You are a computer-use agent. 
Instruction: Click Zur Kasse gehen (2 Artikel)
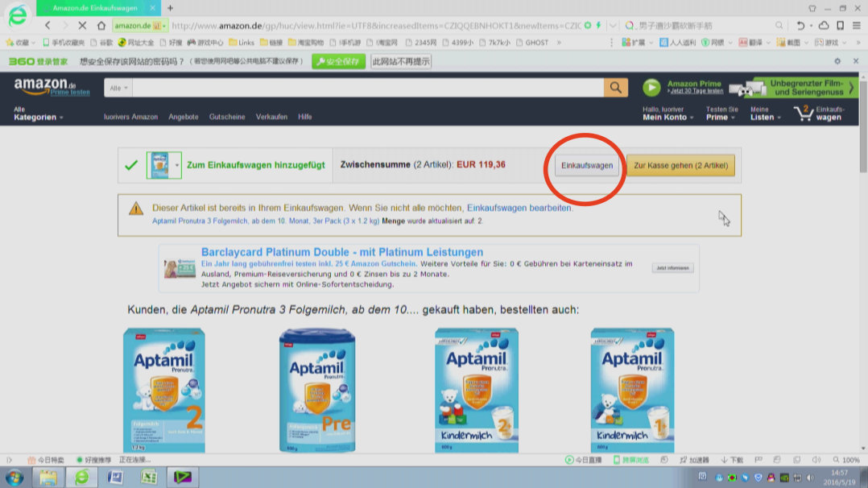[680, 165]
